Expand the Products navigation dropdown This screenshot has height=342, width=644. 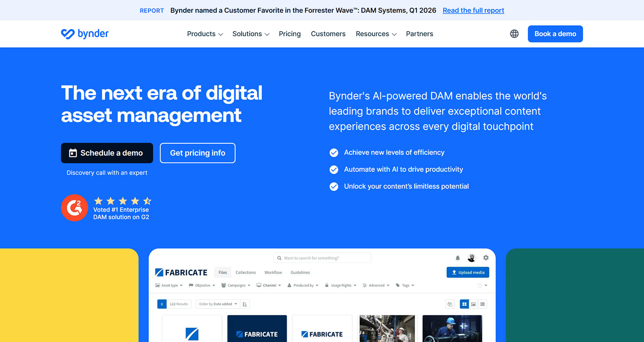click(205, 34)
